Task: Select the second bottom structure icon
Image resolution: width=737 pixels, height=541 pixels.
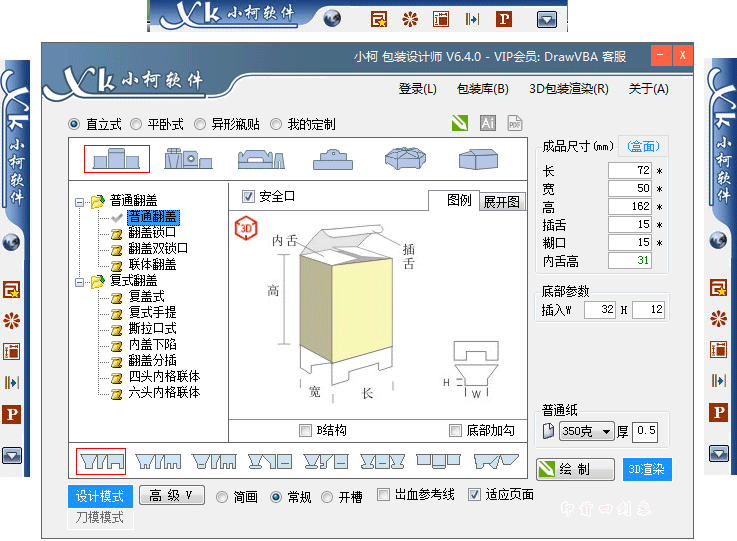Action: (x=158, y=461)
